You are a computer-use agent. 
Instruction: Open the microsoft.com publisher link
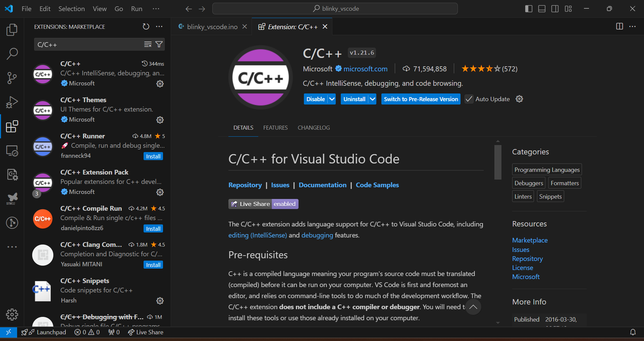click(x=365, y=69)
